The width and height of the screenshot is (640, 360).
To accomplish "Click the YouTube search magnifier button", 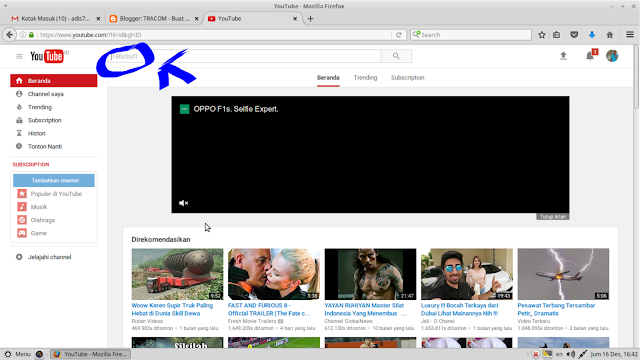I will (x=396, y=56).
